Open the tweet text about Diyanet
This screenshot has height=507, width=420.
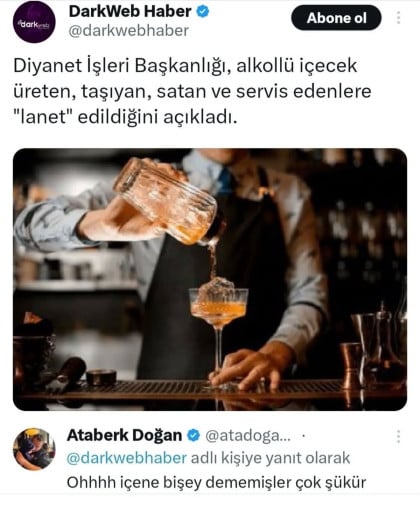[192, 91]
